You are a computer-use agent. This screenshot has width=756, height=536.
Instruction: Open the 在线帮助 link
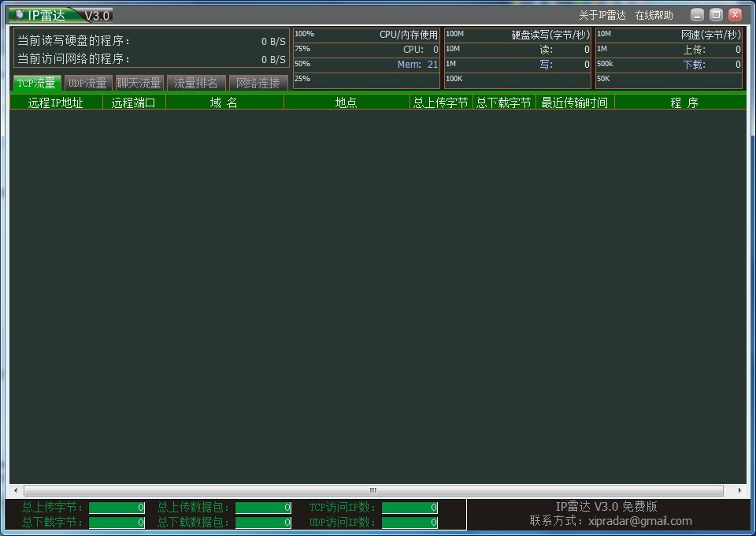[654, 16]
